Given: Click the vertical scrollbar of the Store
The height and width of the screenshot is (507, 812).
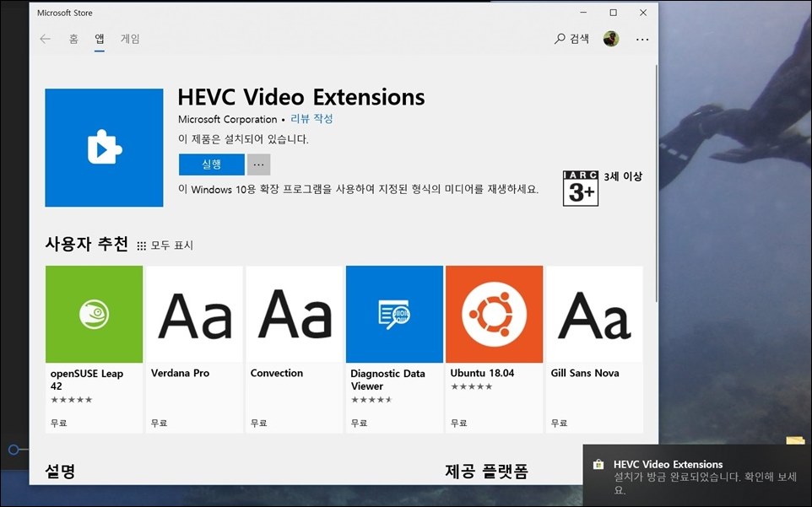Looking at the screenshot, I should (657, 184).
